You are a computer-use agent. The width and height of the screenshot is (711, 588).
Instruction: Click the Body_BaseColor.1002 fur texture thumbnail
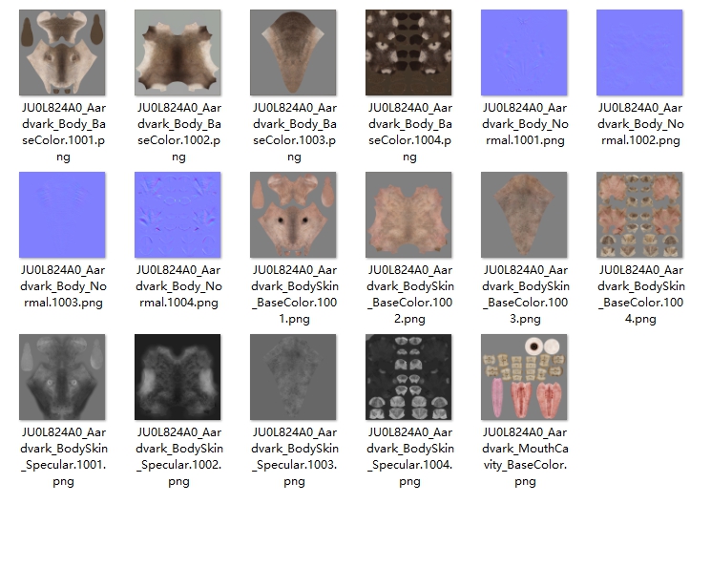[178, 52]
